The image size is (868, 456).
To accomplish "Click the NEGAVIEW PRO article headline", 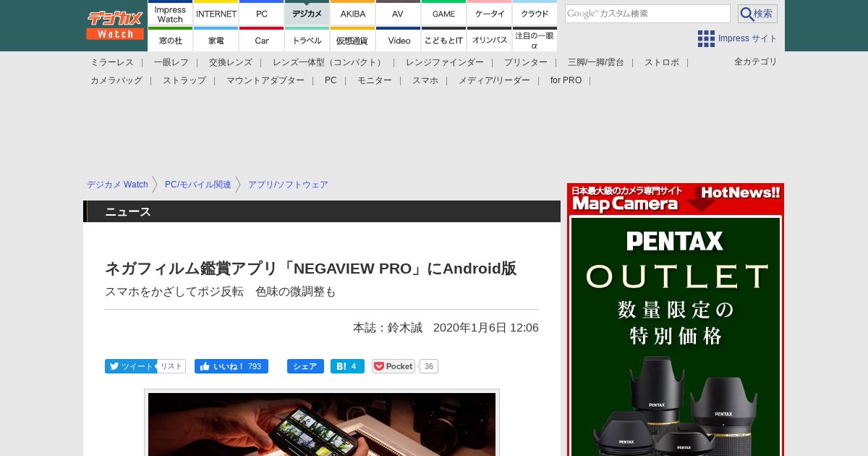I will click(311, 269).
